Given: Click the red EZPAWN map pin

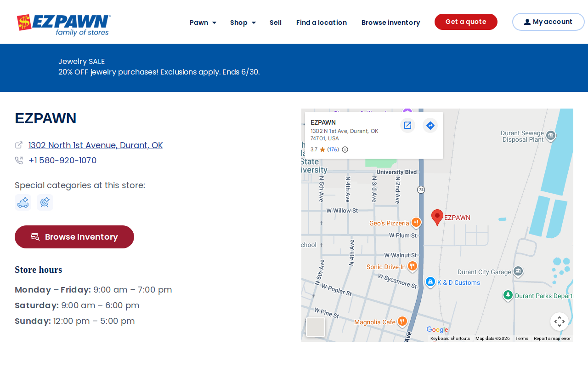Looking at the screenshot, I should click(437, 218).
